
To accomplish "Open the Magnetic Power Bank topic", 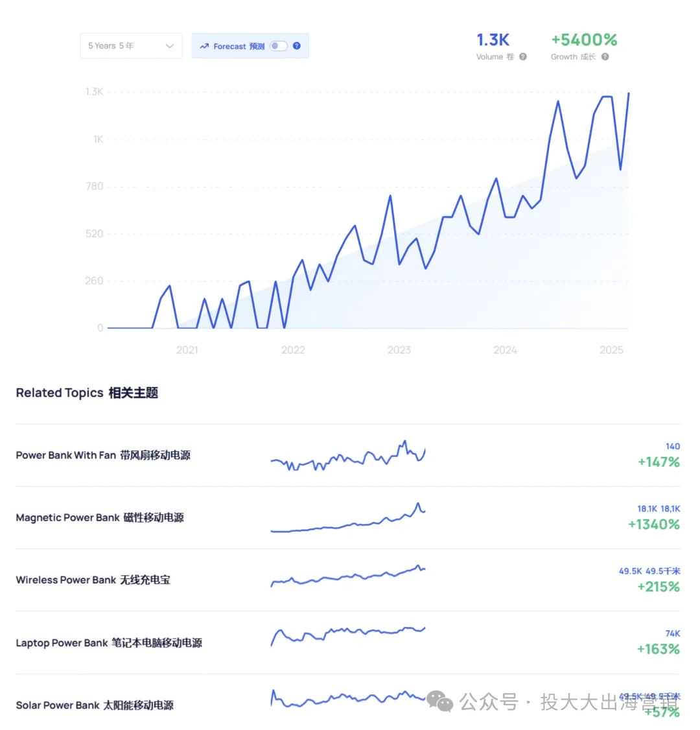I will pos(100,517).
